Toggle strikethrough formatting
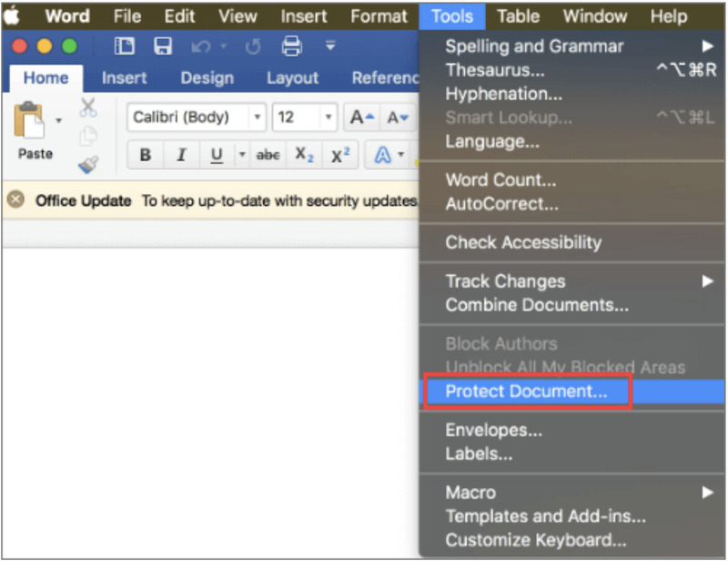 point(268,156)
